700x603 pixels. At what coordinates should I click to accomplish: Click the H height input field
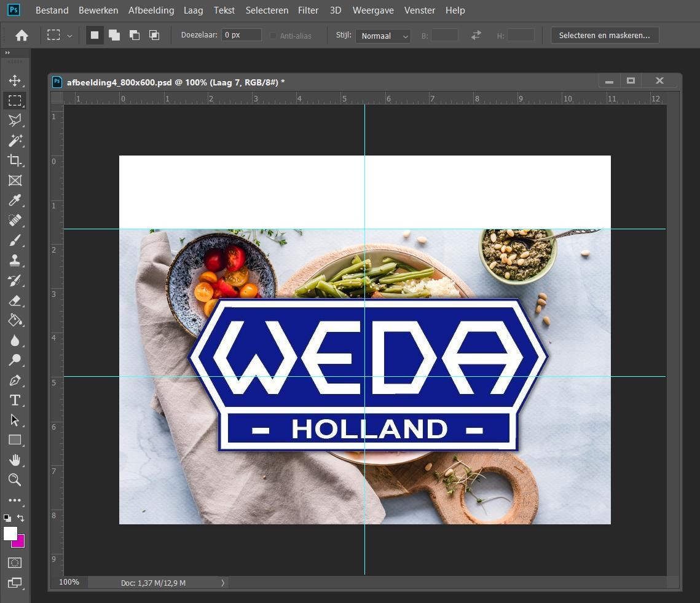click(521, 35)
